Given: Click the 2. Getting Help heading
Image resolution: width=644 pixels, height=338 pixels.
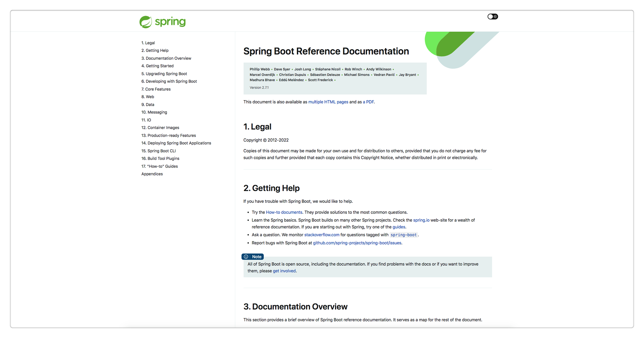Looking at the screenshot, I should click(x=271, y=188).
